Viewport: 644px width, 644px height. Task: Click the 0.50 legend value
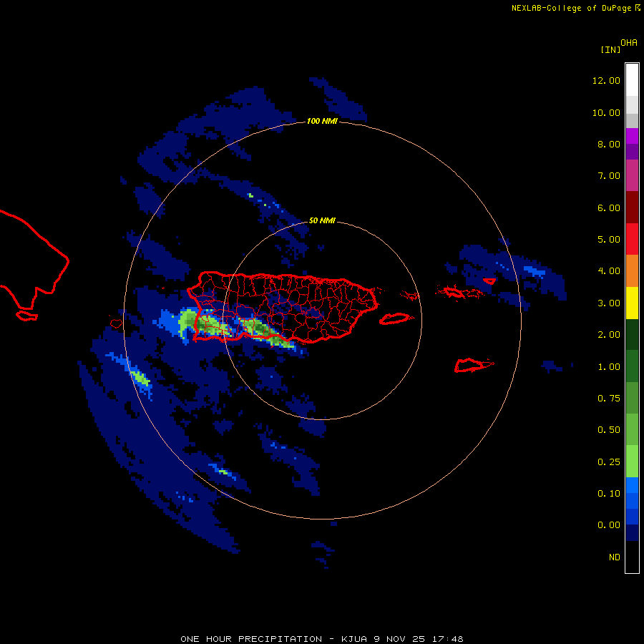tap(609, 430)
